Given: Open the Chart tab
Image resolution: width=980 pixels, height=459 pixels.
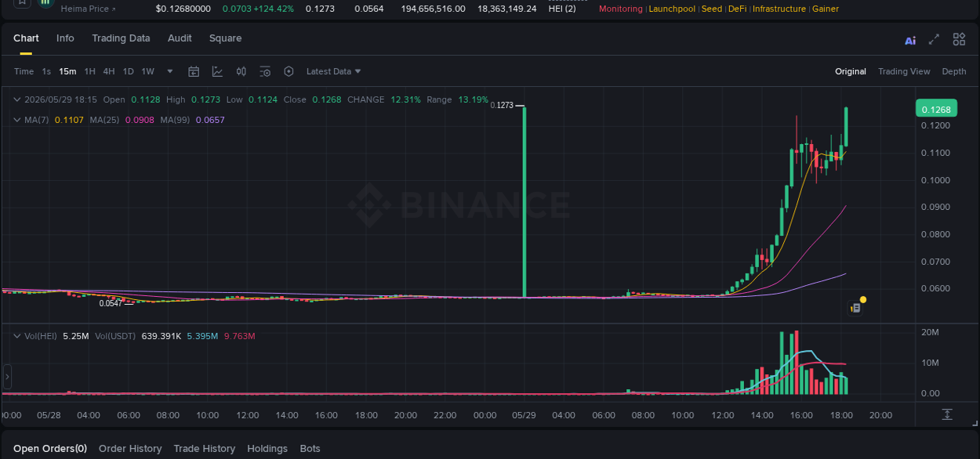Looking at the screenshot, I should (26, 38).
